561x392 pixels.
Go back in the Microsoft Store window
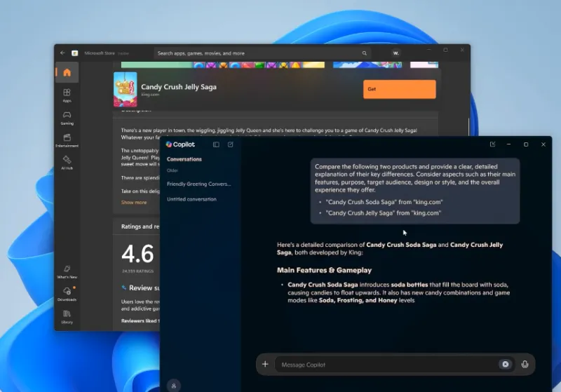[62, 53]
